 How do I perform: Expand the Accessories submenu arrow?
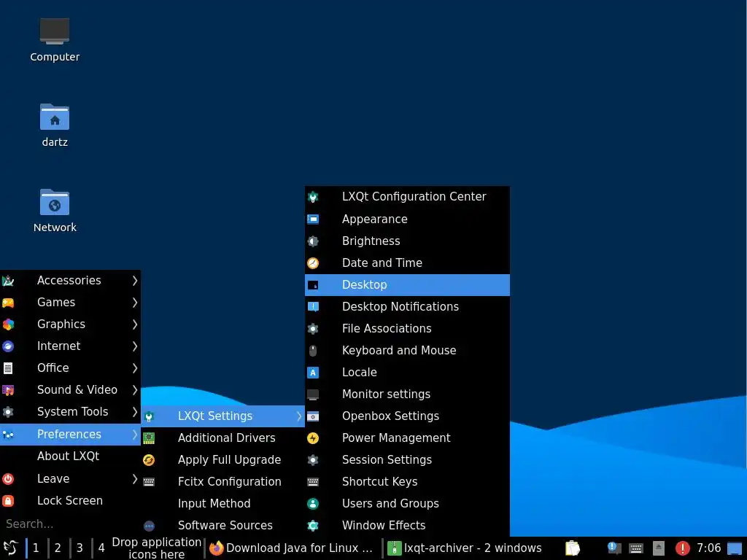(135, 281)
